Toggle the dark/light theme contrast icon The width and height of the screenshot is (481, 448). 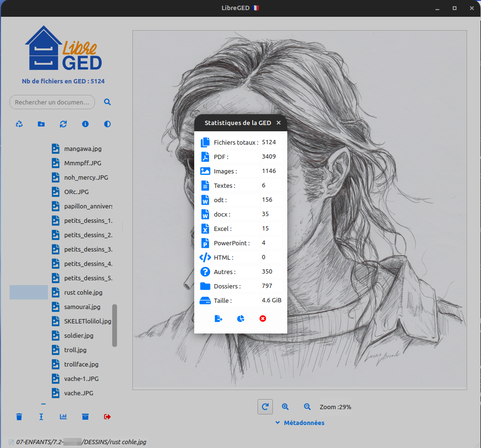tap(107, 124)
